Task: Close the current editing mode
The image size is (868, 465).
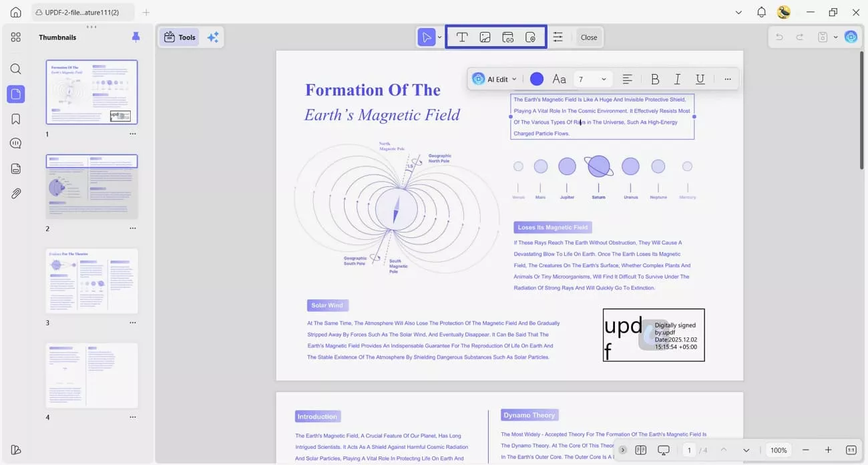Action: (588, 37)
